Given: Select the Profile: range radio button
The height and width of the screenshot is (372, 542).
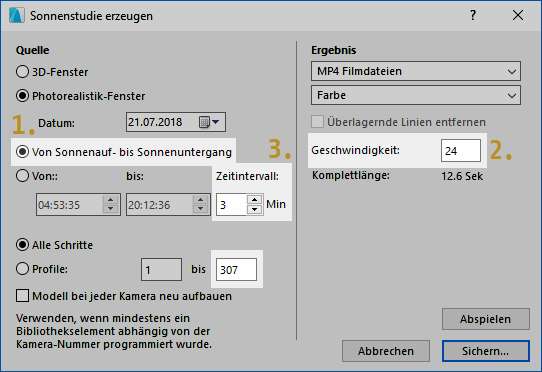Looking at the screenshot, I should pyautogui.click(x=22, y=269).
